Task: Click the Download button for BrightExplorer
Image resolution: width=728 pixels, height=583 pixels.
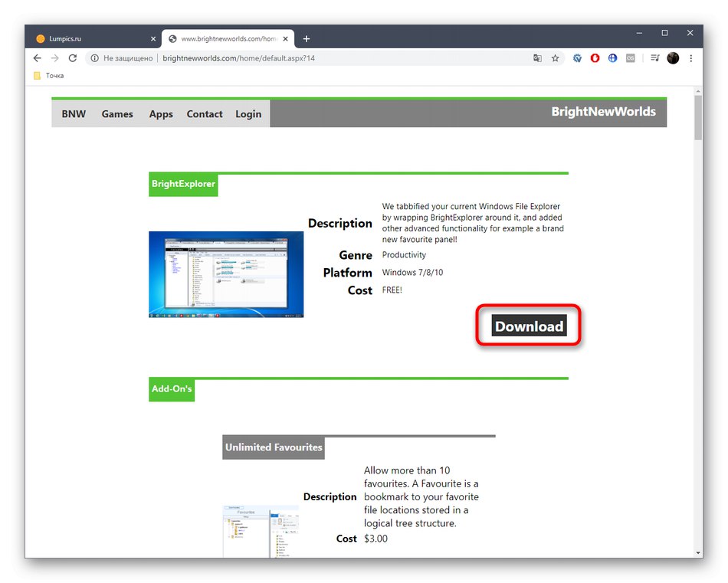Action: [529, 326]
